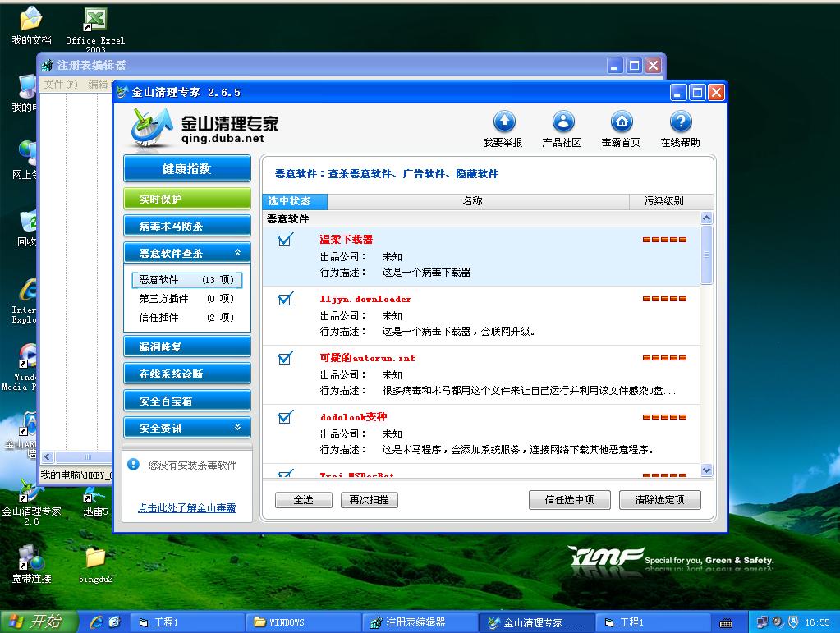Viewport: 840px width, 633px height.
Task: Click the 全选 button
Action: (x=304, y=500)
